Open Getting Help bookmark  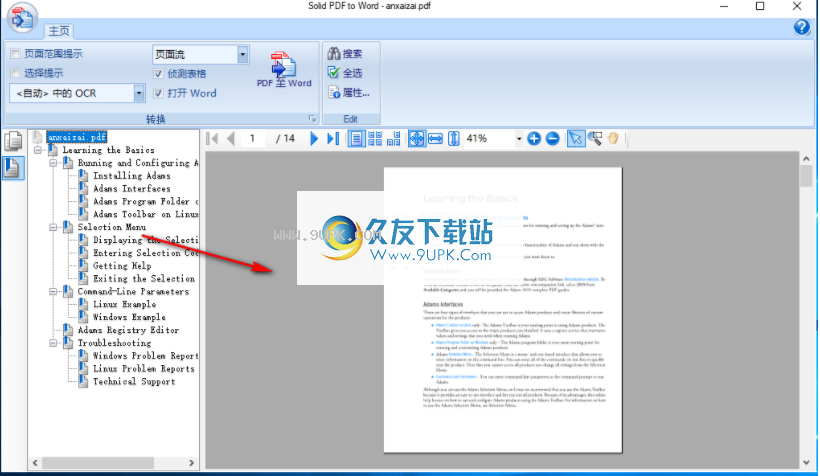pos(122,266)
